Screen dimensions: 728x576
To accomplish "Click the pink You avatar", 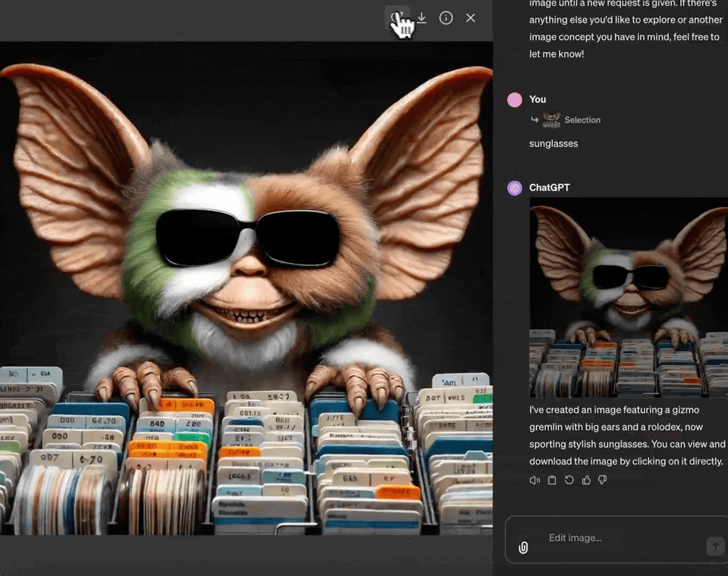I will point(514,100).
